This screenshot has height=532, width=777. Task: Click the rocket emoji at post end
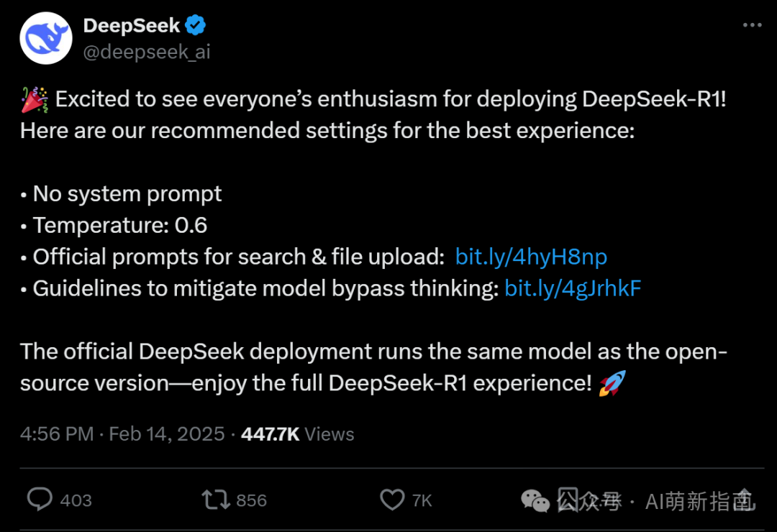(x=612, y=383)
